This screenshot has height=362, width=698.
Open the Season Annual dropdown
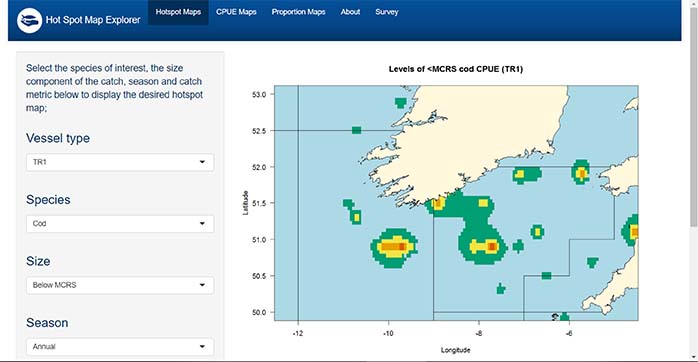[x=120, y=346]
